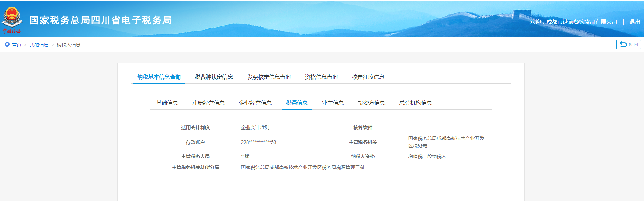
Task: Select the 纳税基本信息查询 tab
Action: tap(159, 77)
